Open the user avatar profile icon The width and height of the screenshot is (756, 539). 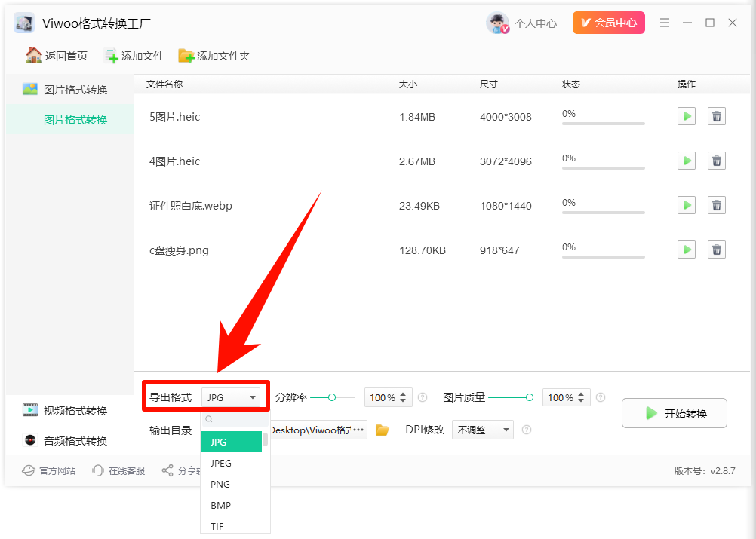click(x=497, y=23)
